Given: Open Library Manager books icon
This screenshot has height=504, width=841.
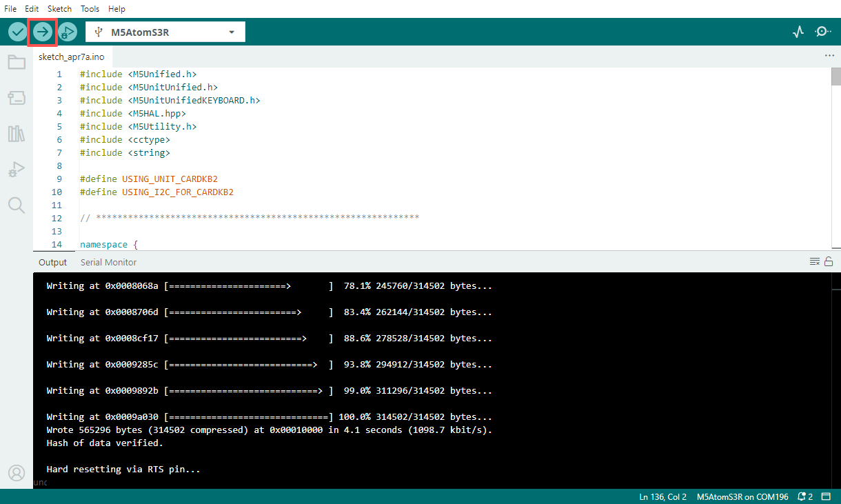Looking at the screenshot, I should pyautogui.click(x=17, y=134).
